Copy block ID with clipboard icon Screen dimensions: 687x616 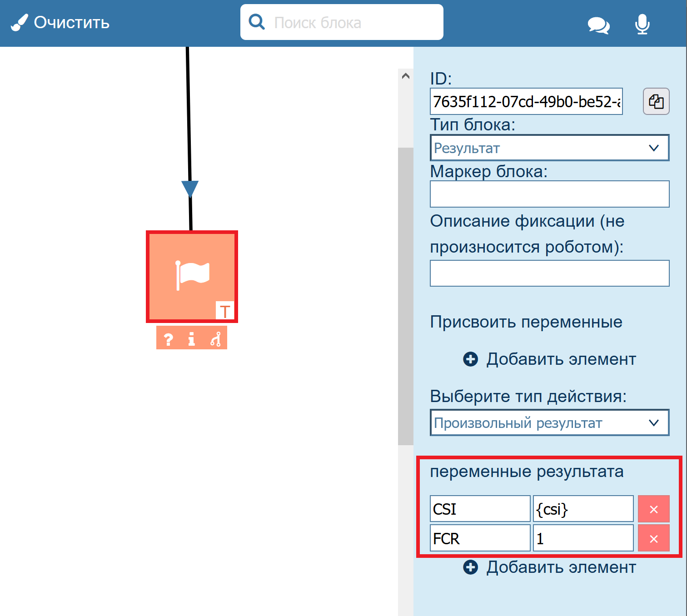tap(656, 101)
